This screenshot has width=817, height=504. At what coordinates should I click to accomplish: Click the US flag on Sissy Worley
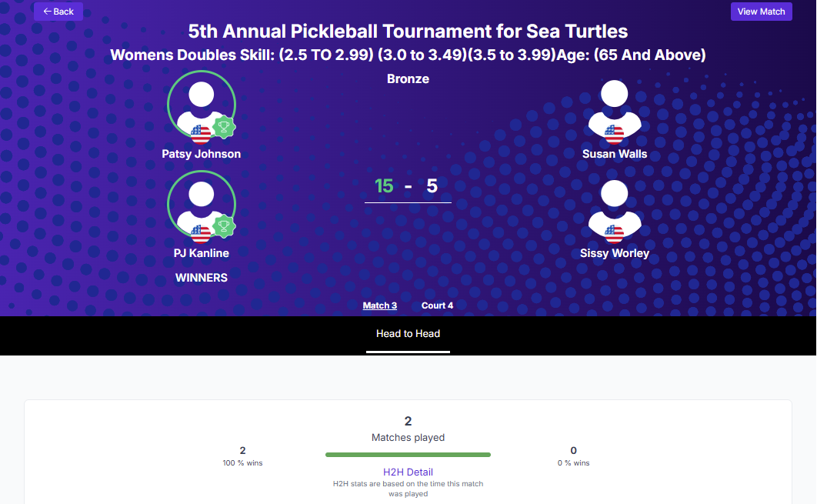(x=614, y=234)
